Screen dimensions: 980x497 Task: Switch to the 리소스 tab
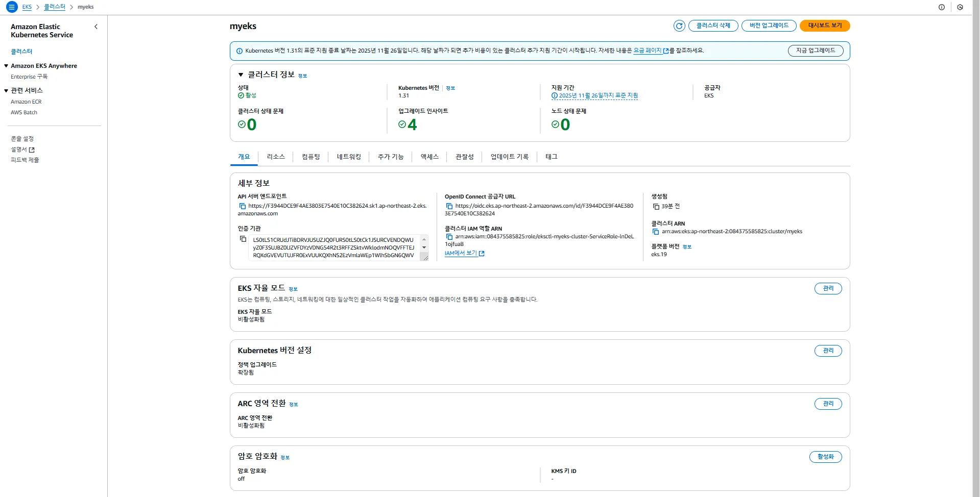(x=276, y=157)
